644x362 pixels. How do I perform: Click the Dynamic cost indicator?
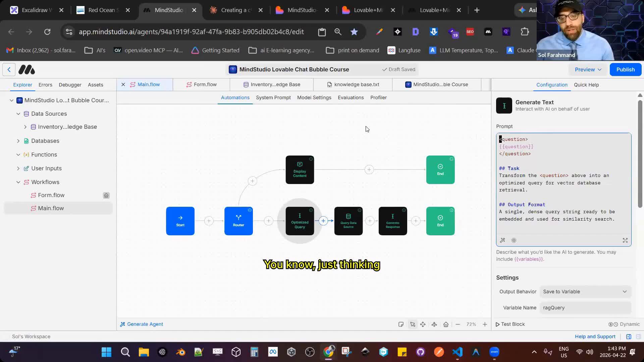click(624, 324)
